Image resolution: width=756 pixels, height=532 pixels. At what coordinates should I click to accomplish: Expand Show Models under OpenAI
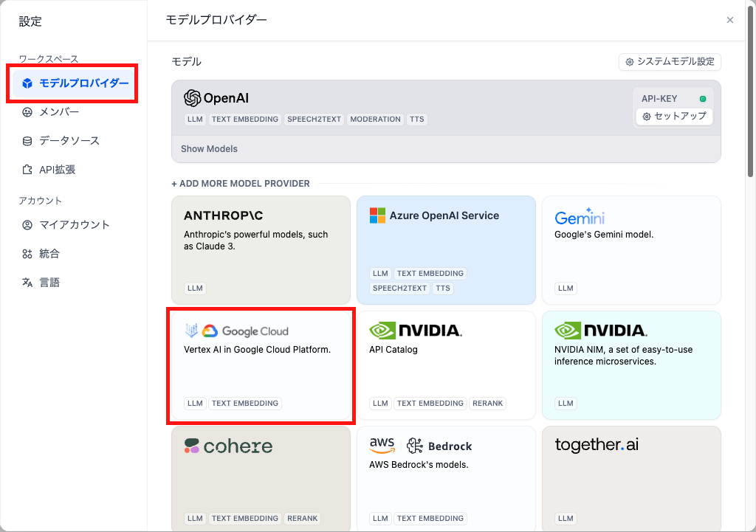click(x=209, y=149)
